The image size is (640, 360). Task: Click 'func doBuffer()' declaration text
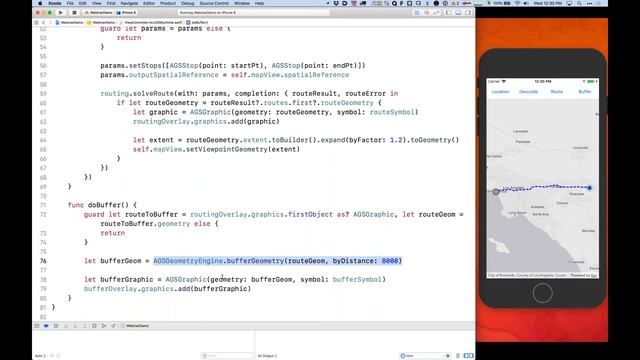[x=102, y=205]
